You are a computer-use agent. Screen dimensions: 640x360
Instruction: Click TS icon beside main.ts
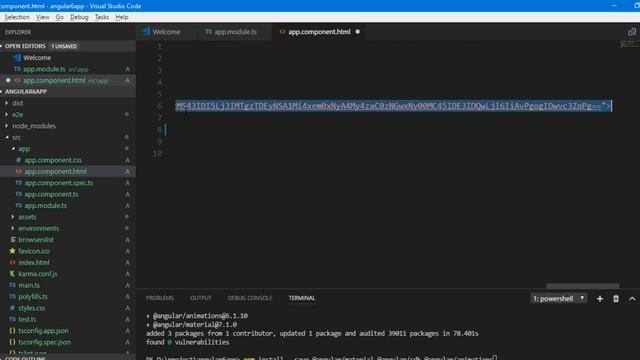click(x=12, y=285)
